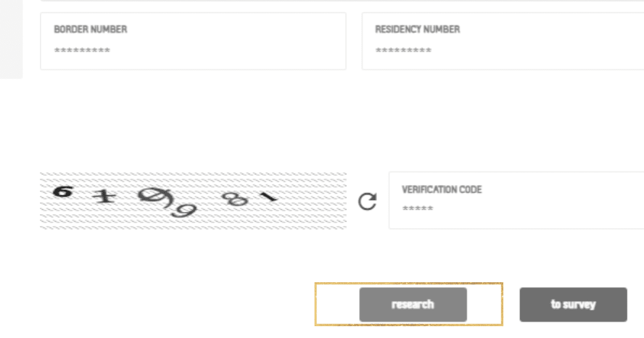Click the Verification Code asterisk placeholder
644x338 pixels.
click(418, 209)
